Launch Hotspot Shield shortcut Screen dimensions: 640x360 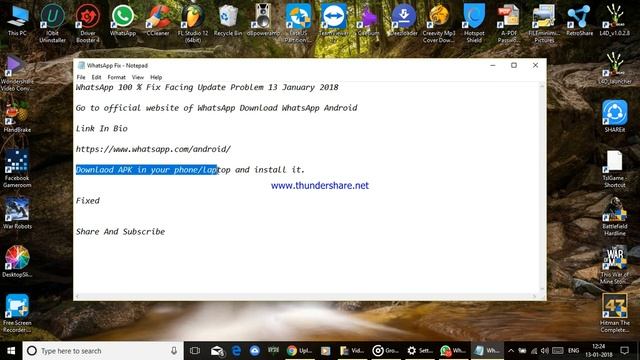(x=474, y=22)
